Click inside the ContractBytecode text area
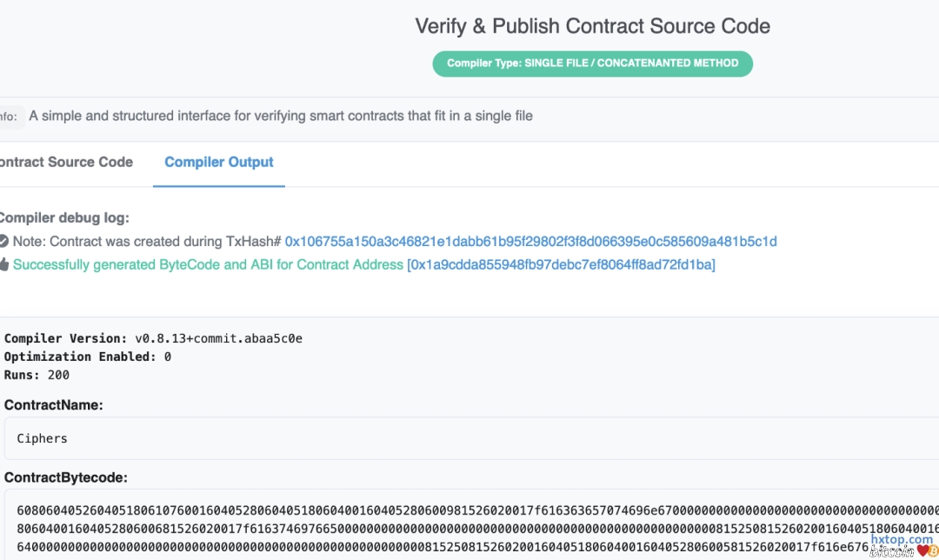 (469, 526)
